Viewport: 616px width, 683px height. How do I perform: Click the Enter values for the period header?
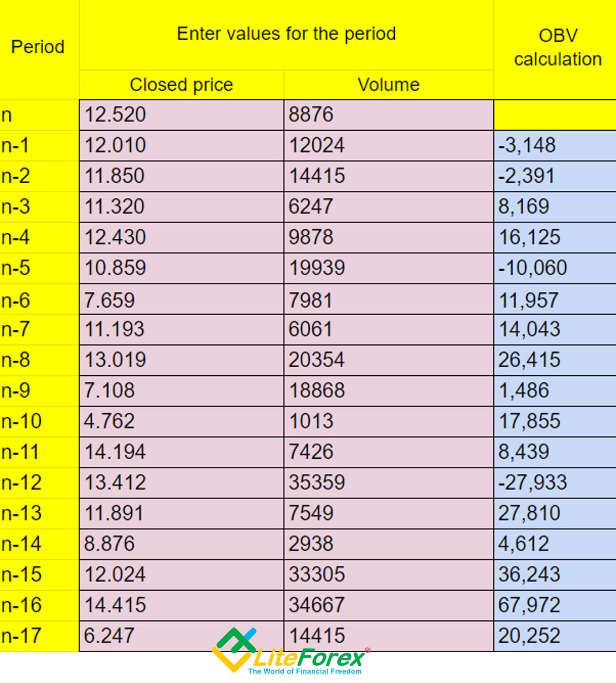click(286, 35)
